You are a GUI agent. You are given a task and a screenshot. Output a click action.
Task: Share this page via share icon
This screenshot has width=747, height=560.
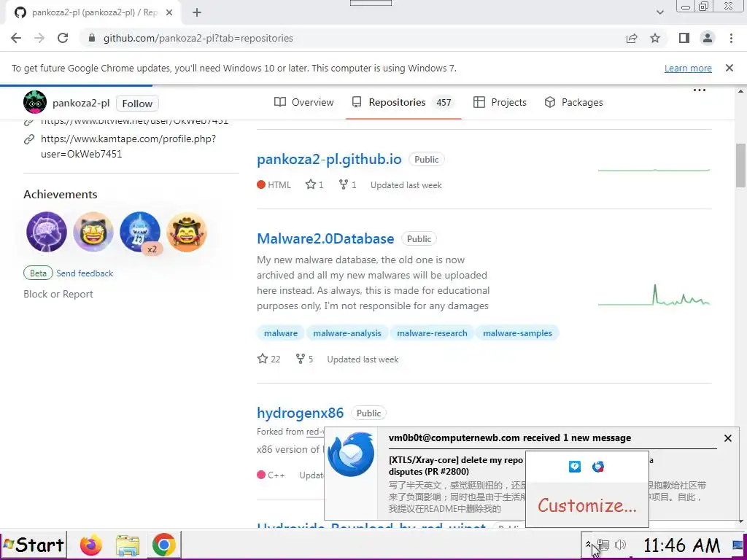point(632,38)
